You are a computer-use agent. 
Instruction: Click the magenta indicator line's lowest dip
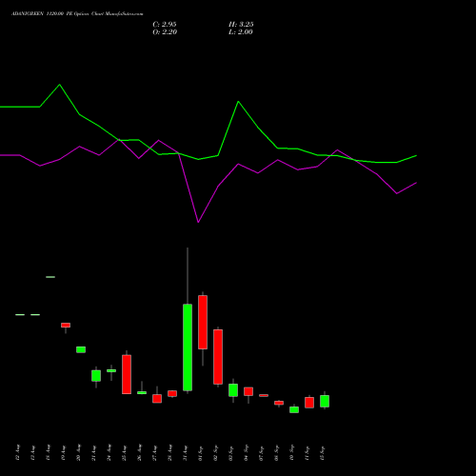click(198, 222)
